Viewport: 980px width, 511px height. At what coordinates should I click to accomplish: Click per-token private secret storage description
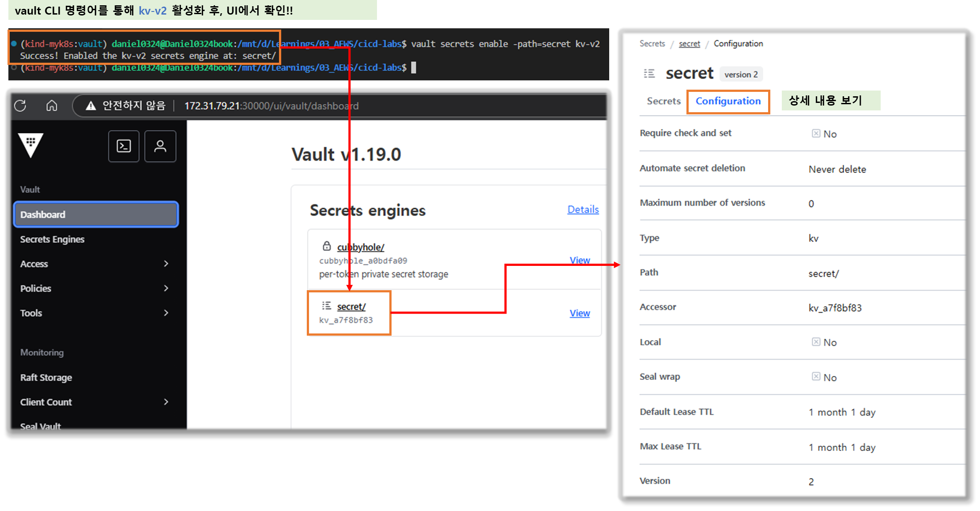coord(384,274)
